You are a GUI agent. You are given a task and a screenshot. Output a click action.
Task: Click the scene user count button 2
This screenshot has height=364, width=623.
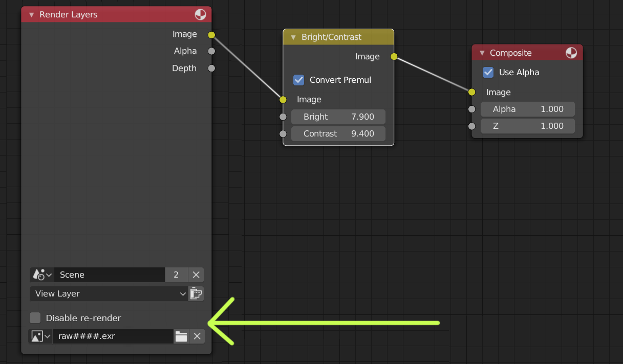[176, 275]
